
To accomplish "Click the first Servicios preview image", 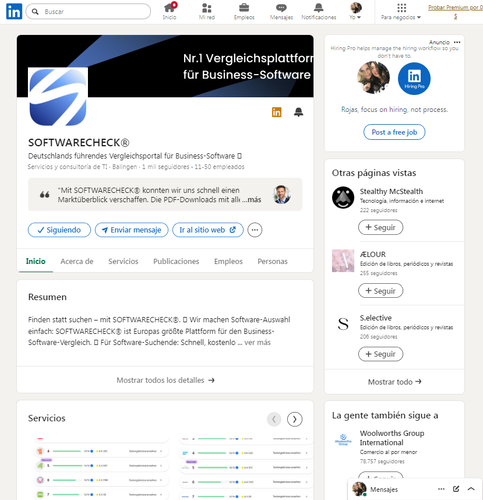I will [x=101, y=468].
